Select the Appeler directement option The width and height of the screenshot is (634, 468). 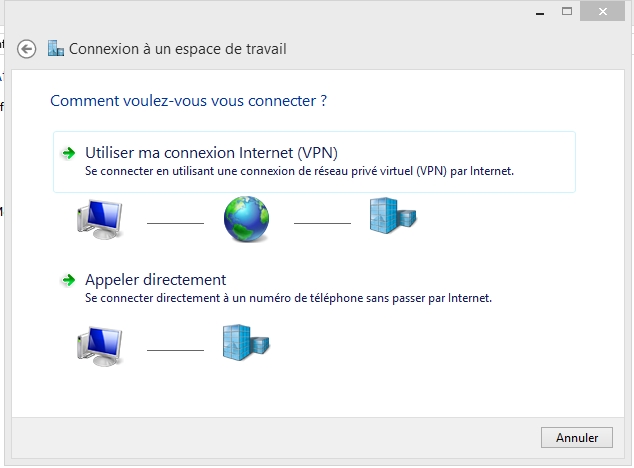pos(156,280)
